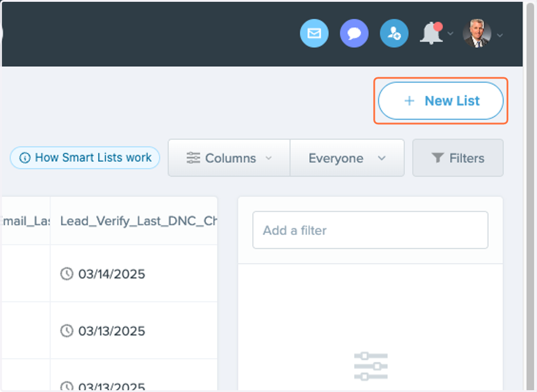Open the Columns dropdown
The height and width of the screenshot is (392, 537).
pos(229,158)
